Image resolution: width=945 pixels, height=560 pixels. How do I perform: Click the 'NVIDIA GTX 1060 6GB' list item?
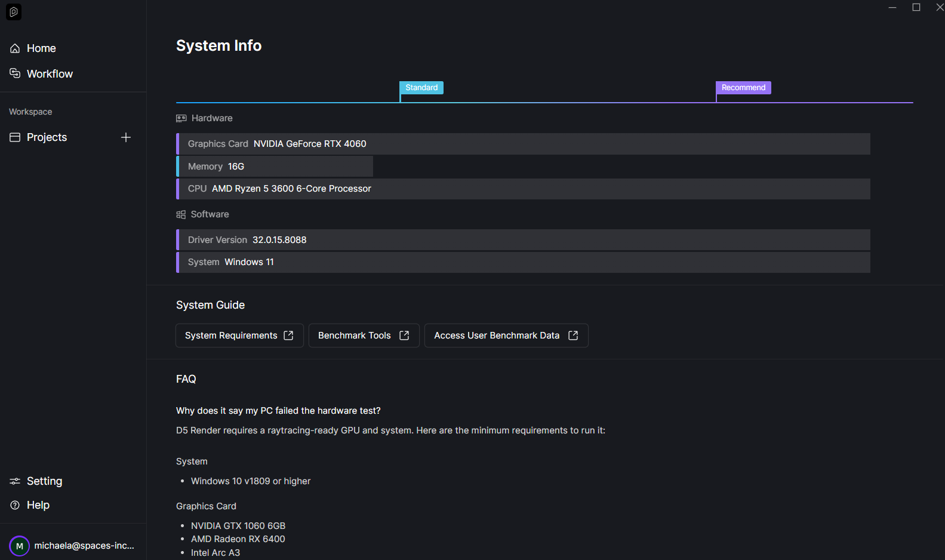tap(238, 526)
